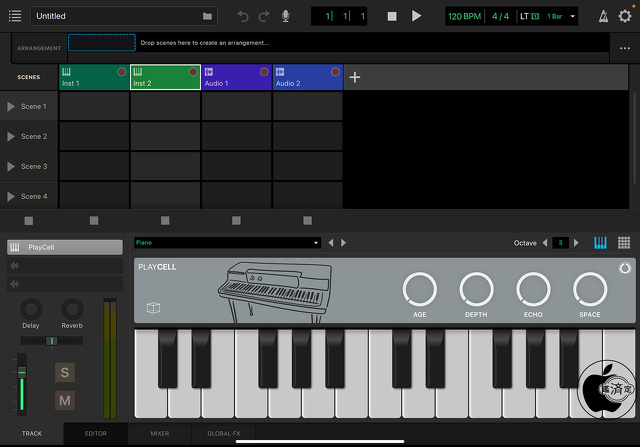This screenshot has width=640, height=447.
Task: Launch Scene 4
Action: pyautogui.click(x=11, y=197)
